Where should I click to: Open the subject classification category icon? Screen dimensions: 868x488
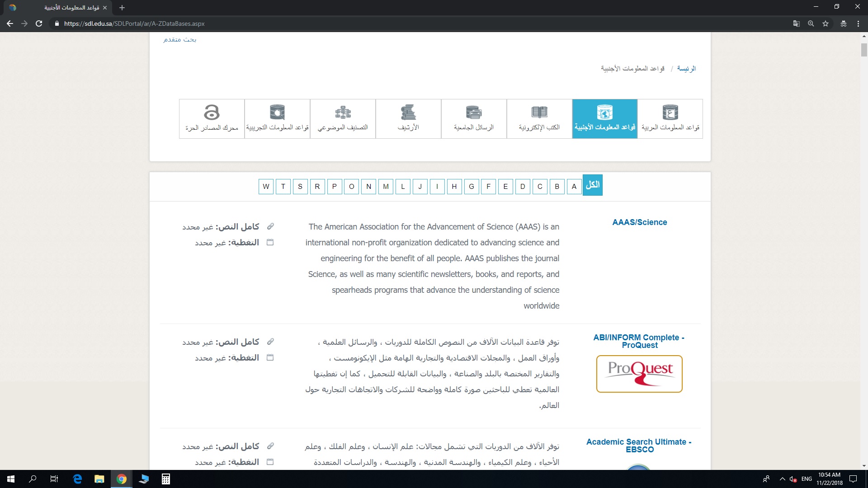(x=343, y=113)
